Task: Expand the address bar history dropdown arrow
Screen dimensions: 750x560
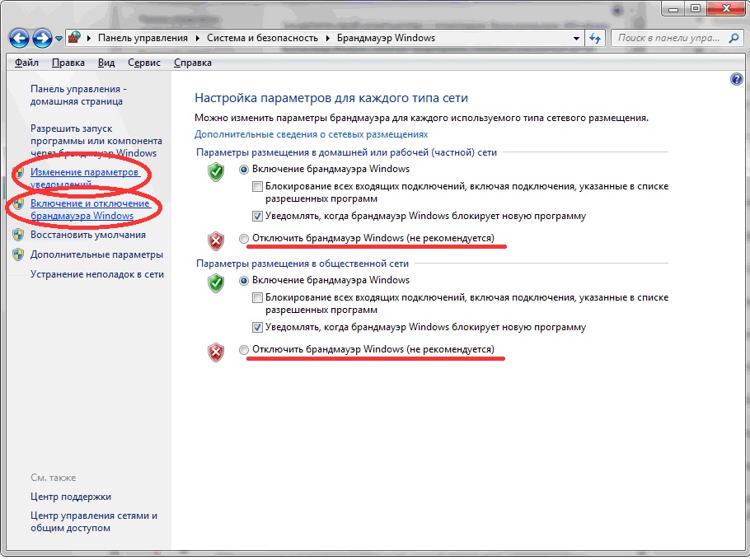Action: coord(575,38)
